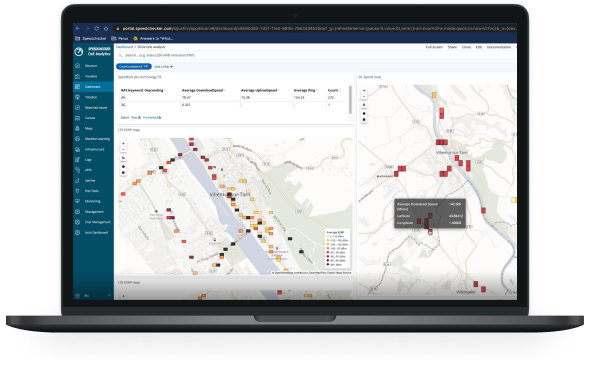
Task: Sort by Average UploadSpeed column
Action: 260,90
